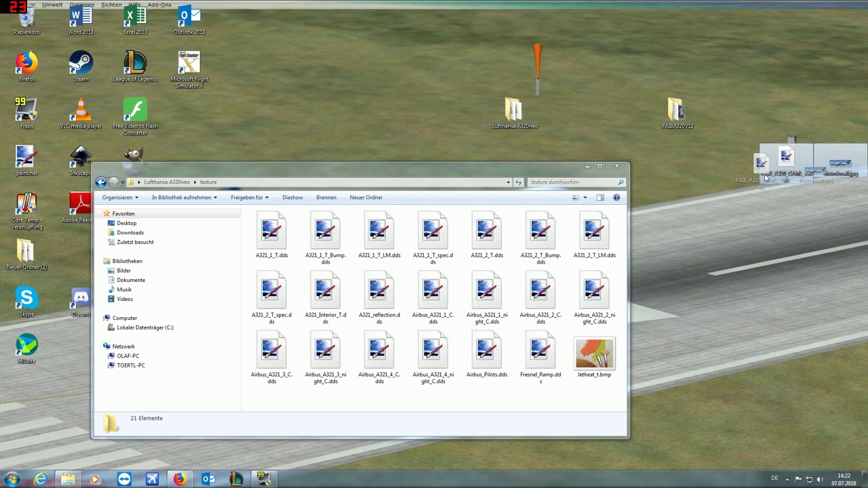
Task: Open Internet Explorer from the taskbar
Action: [x=41, y=479]
